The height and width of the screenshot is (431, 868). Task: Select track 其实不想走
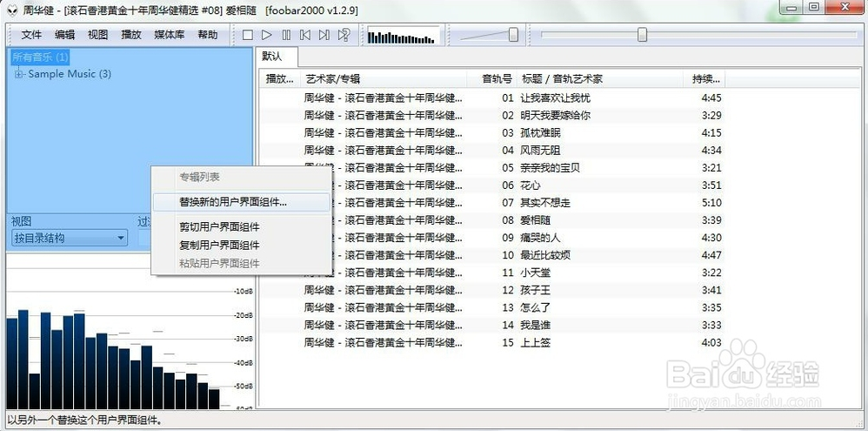point(545,203)
